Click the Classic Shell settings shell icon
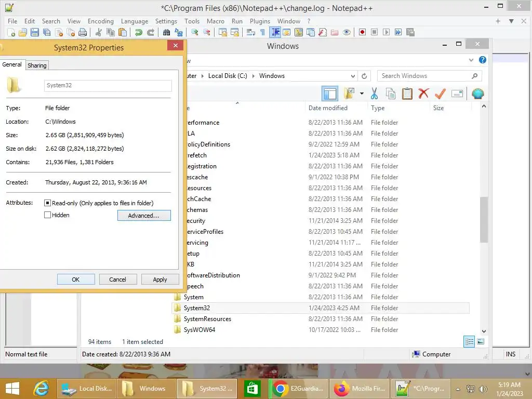 tap(478, 94)
